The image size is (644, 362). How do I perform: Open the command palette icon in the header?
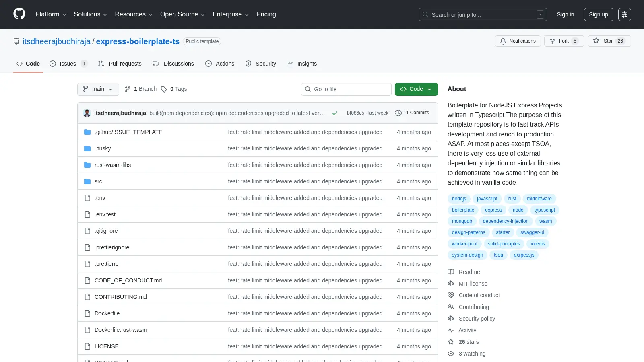[625, 14]
